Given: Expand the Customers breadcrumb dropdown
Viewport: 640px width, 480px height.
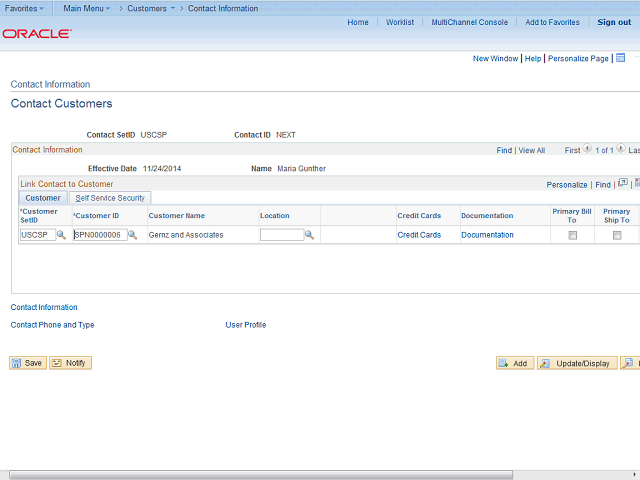Looking at the screenshot, I should pyautogui.click(x=151, y=8).
